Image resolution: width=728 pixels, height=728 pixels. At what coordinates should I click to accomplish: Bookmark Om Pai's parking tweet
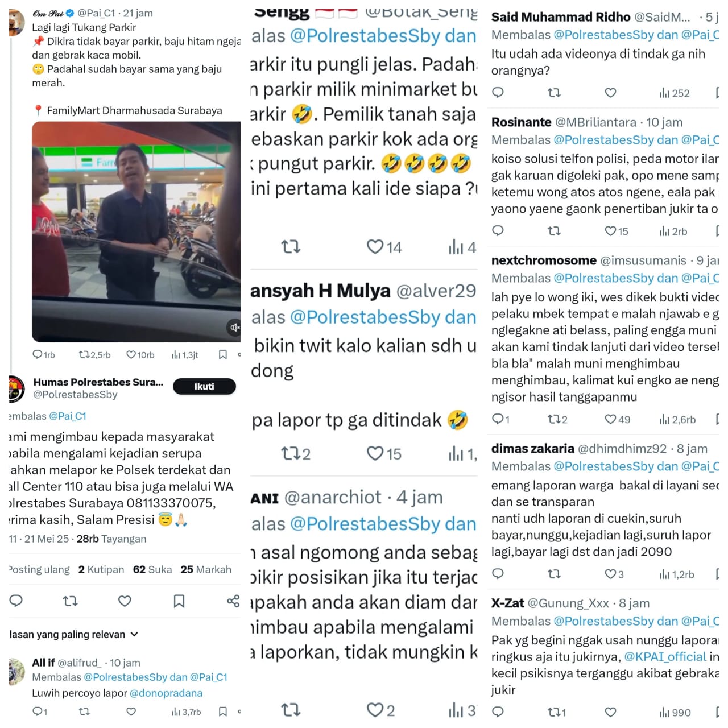pyautogui.click(x=223, y=355)
